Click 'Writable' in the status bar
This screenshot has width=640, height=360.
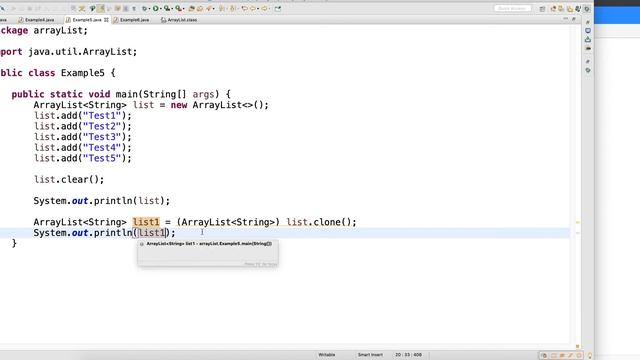327,355
